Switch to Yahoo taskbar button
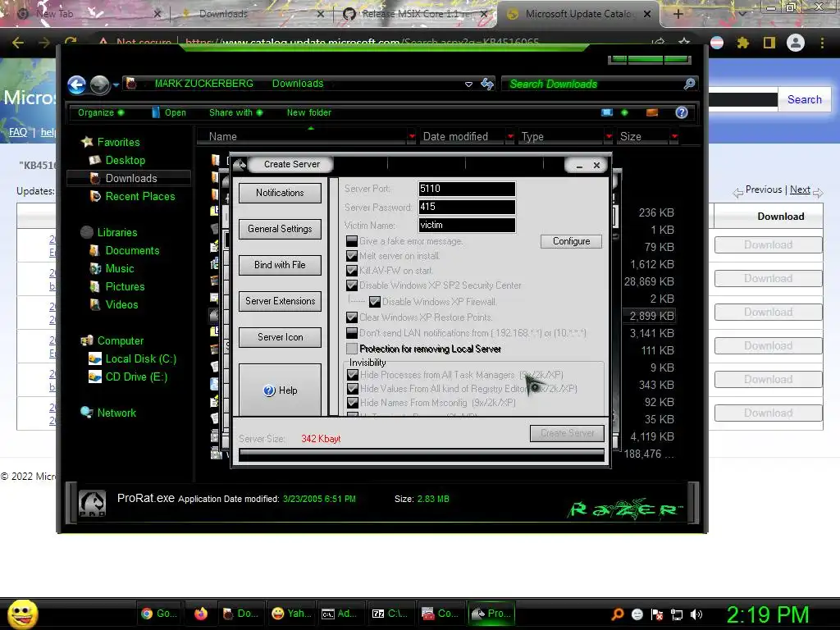Viewport: 840px width, 630px height. click(291, 614)
